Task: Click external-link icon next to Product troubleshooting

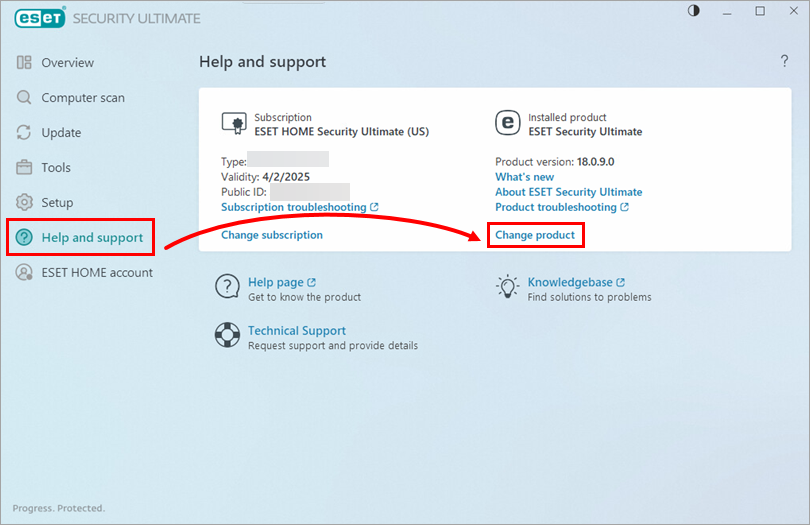Action: click(x=625, y=207)
